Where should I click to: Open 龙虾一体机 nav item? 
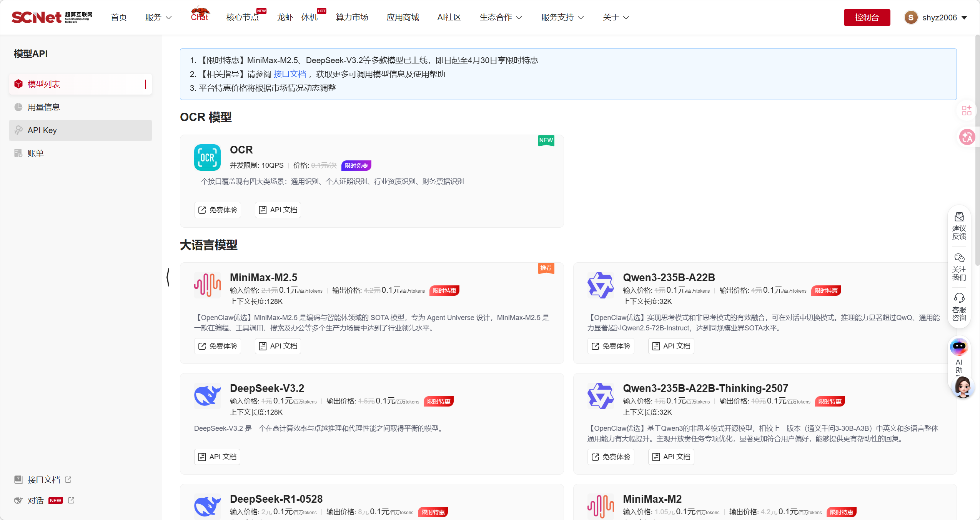coord(297,17)
